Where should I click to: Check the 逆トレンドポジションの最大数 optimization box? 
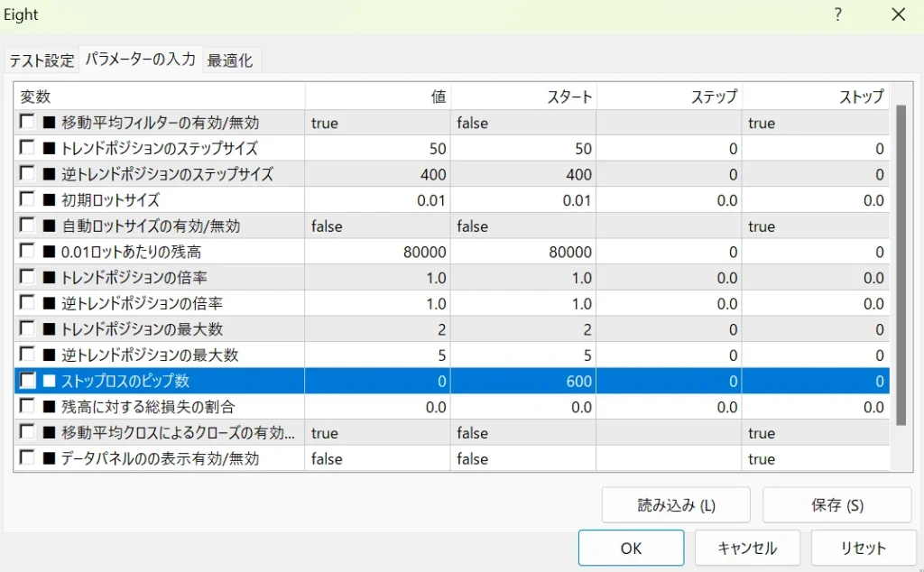click(x=27, y=355)
